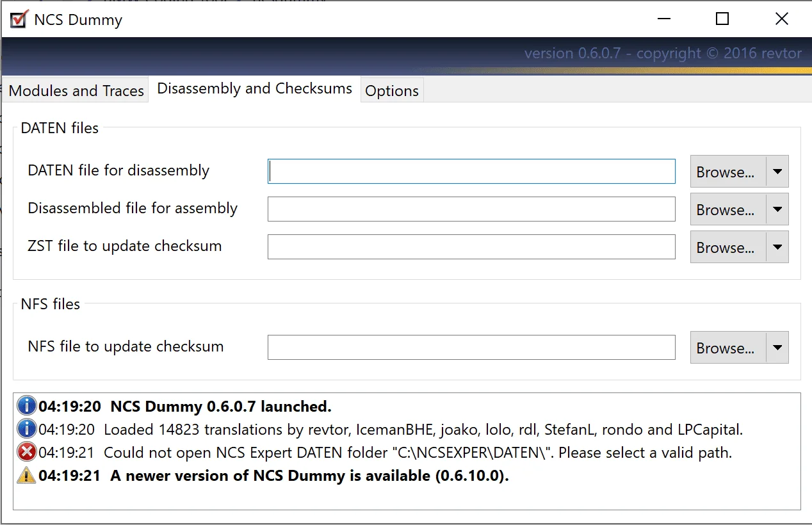Browse for DATEN file for disassembly
Screen dimensions: 812x525
pos(728,172)
